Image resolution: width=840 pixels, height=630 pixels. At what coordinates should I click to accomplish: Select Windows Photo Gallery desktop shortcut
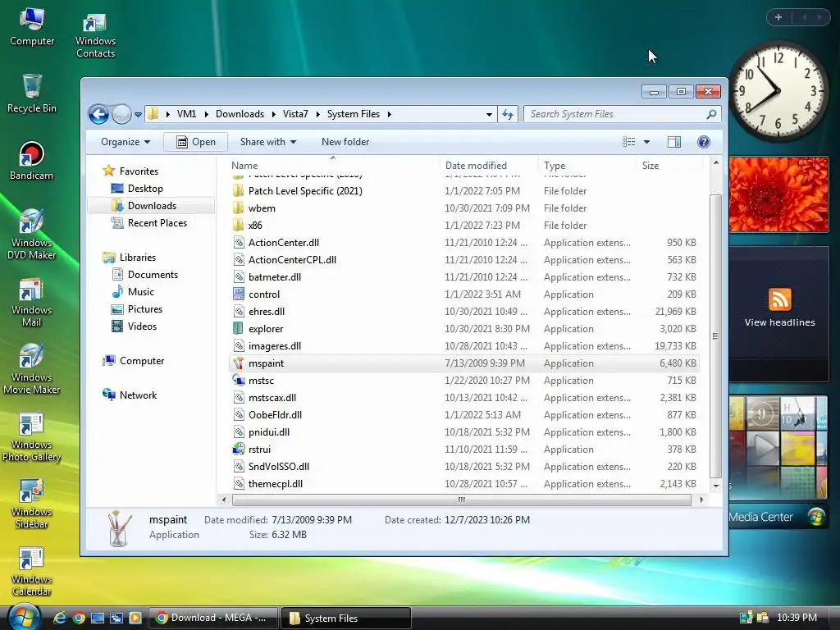point(32,436)
